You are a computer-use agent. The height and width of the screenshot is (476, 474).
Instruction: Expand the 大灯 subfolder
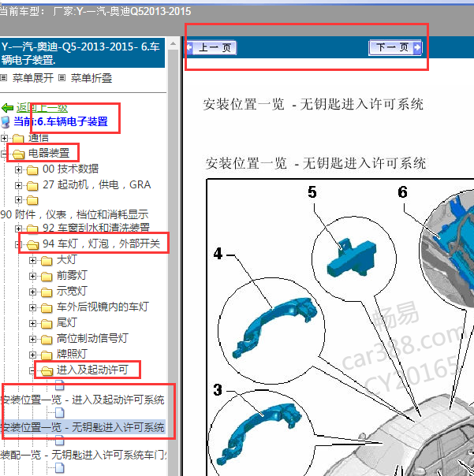(32, 261)
